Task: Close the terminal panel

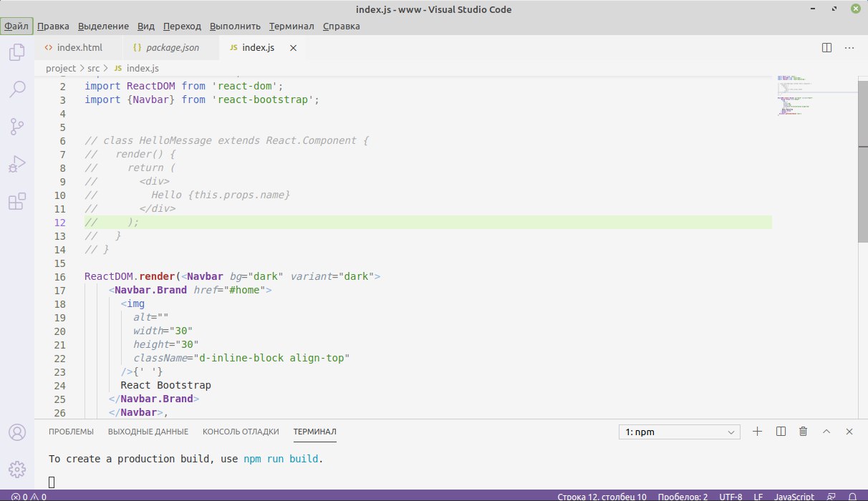Action: 849,432
